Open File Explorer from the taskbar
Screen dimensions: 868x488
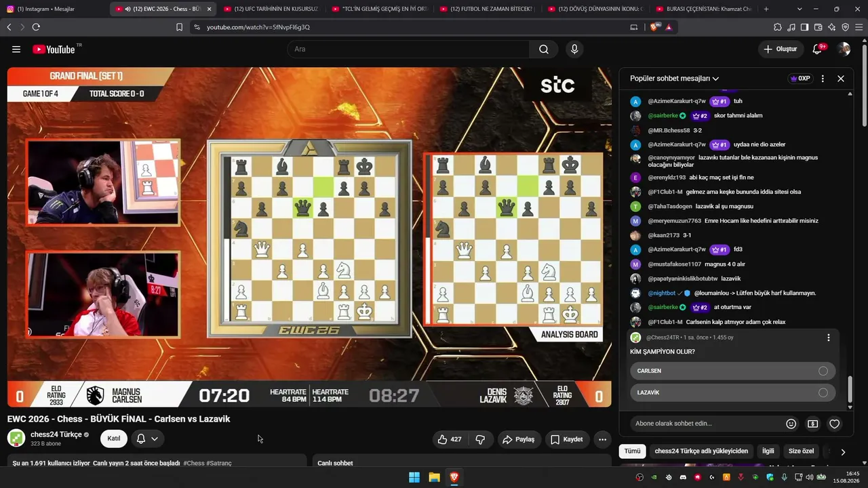click(434, 478)
